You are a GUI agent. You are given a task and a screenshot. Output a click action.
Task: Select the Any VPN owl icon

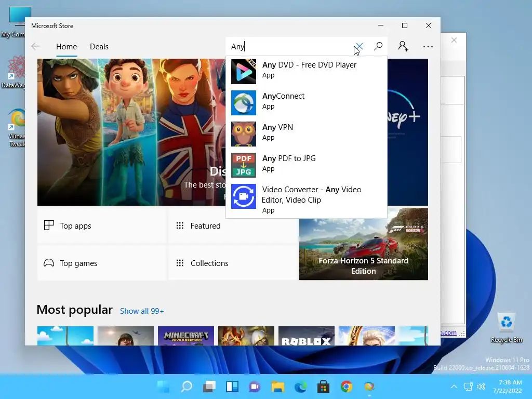(x=244, y=134)
